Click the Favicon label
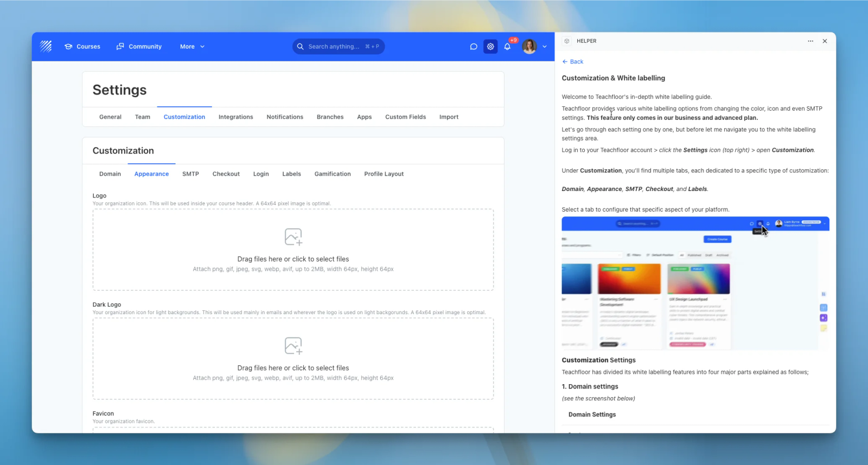The width and height of the screenshot is (868, 465). click(103, 414)
